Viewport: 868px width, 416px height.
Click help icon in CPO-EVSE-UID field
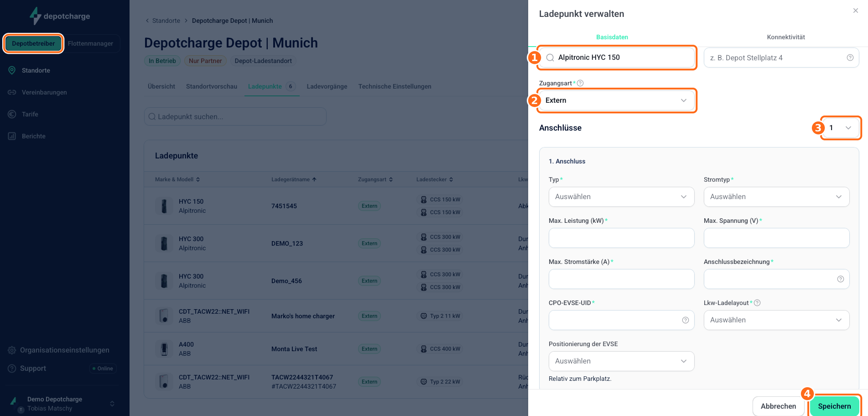tap(686, 320)
